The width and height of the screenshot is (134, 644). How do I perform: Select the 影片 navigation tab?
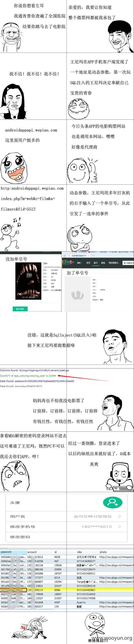coord(96,263)
